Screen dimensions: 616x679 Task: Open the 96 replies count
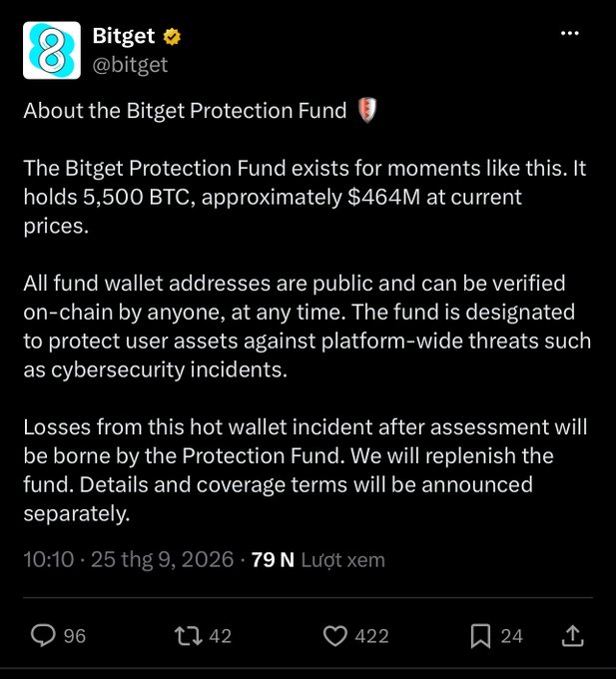pyautogui.click(x=75, y=636)
